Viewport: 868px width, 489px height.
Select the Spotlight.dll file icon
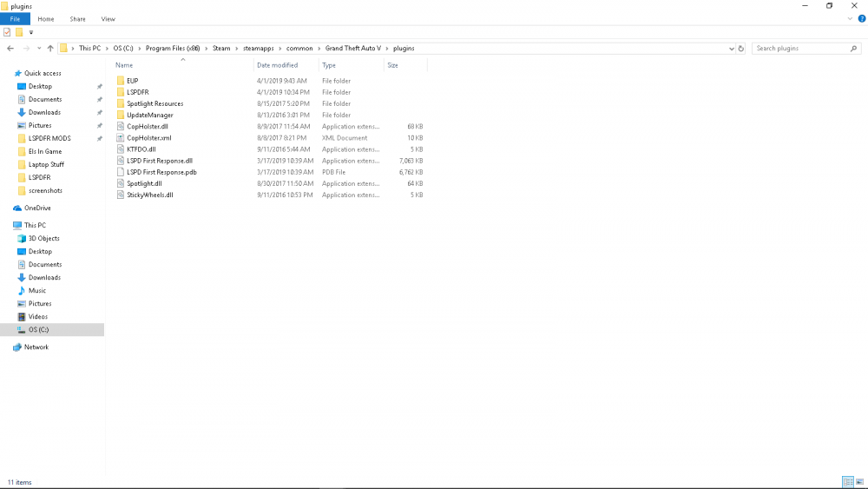[121, 183]
